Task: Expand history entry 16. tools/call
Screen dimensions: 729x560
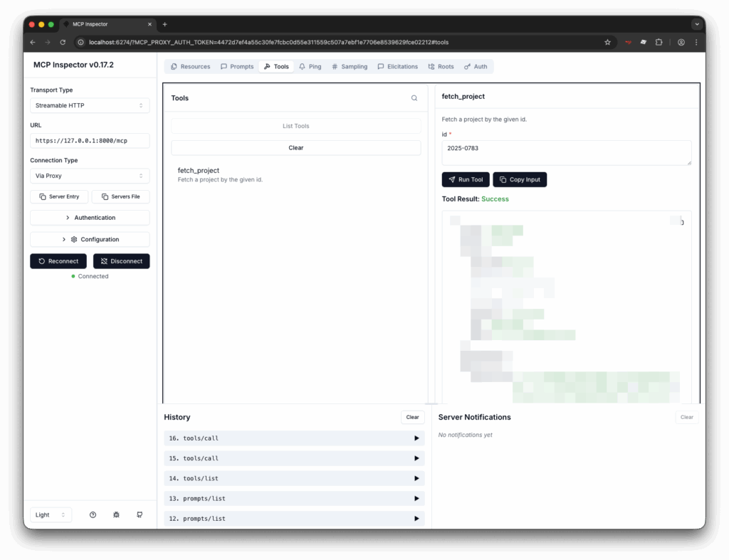Action: coord(294,438)
